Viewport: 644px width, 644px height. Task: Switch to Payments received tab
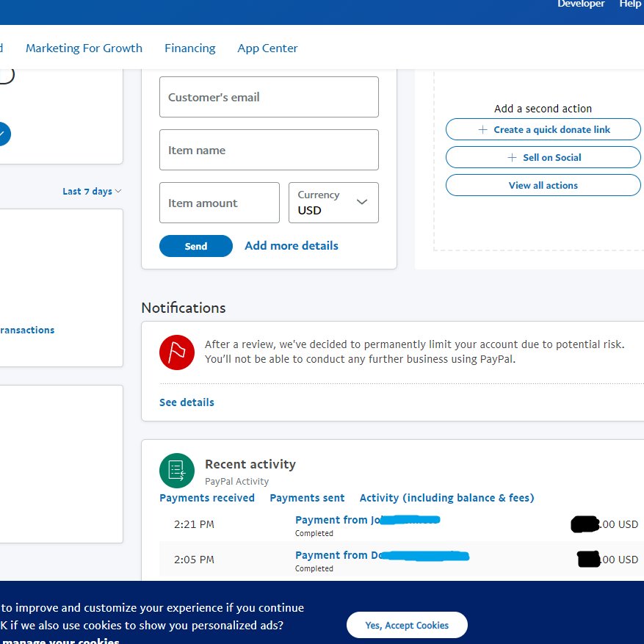pyautogui.click(x=207, y=498)
